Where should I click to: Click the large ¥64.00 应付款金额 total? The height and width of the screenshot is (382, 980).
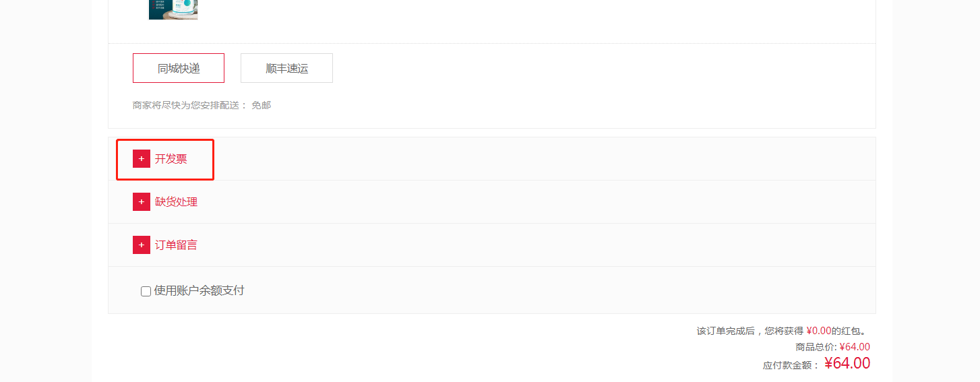point(847,363)
